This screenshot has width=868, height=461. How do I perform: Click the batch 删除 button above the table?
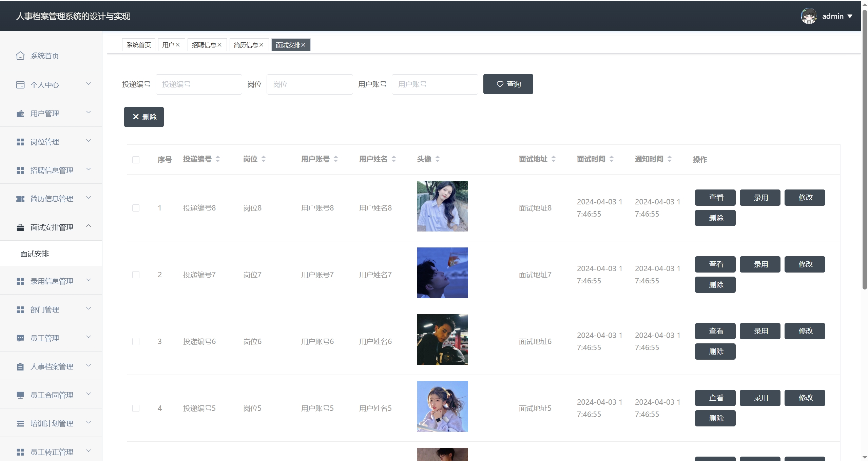tap(144, 117)
